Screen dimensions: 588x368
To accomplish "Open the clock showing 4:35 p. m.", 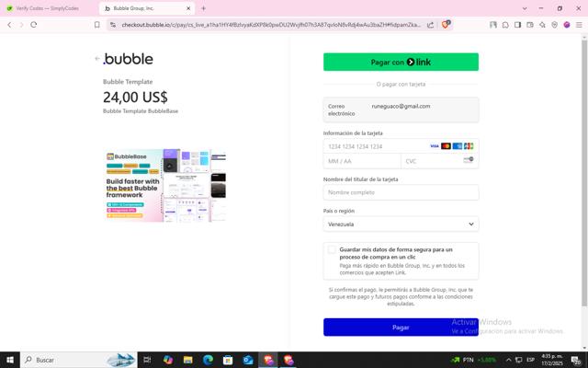I will (552, 360).
